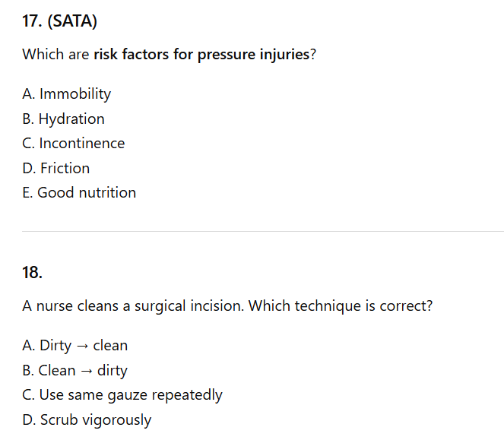Select the "D. Friction" answer
This screenshot has height=440, width=504.
tap(56, 168)
